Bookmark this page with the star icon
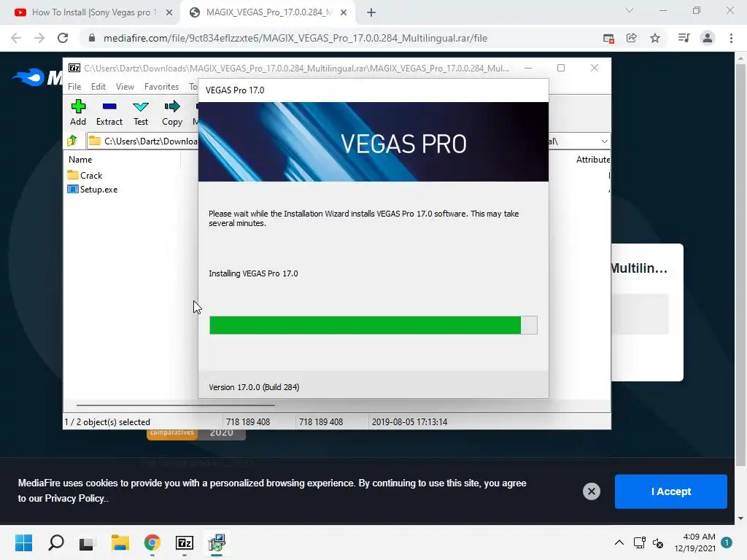The image size is (747, 560). pyautogui.click(x=655, y=38)
